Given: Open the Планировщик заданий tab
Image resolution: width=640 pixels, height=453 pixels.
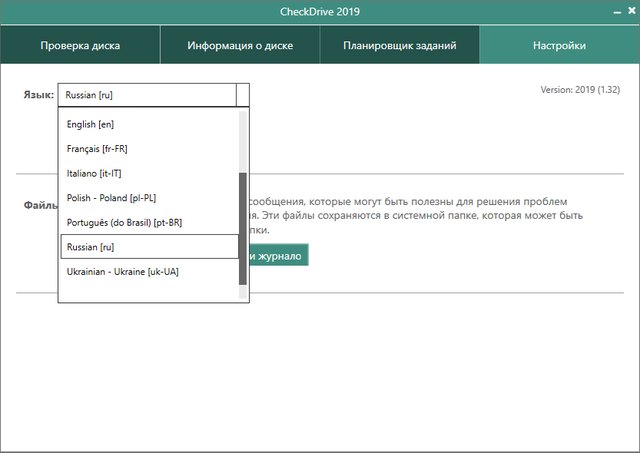Looking at the screenshot, I should (399, 46).
